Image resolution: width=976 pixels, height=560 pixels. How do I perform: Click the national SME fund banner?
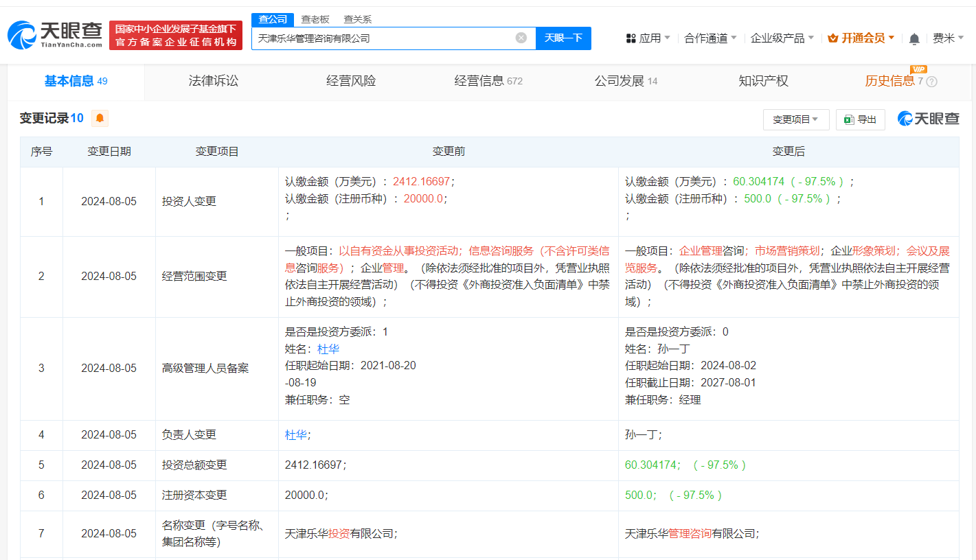pyautogui.click(x=176, y=35)
